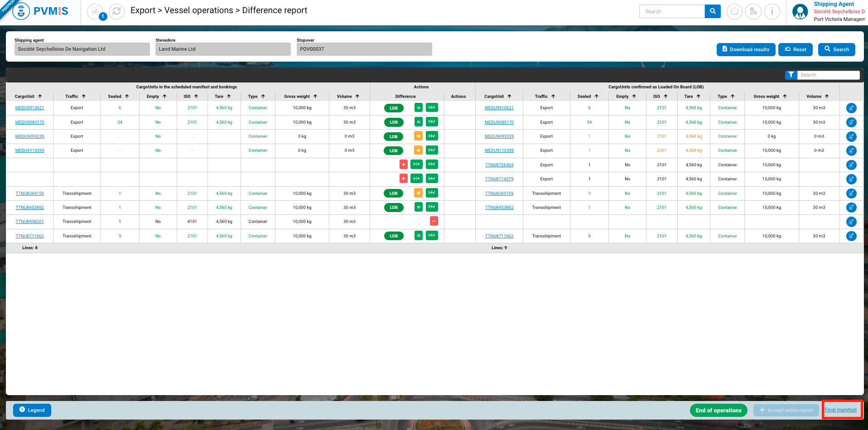This screenshot has width=868, height=430.
Task: Click the red minus icon for TTNU8498201
Action: coord(434,221)
